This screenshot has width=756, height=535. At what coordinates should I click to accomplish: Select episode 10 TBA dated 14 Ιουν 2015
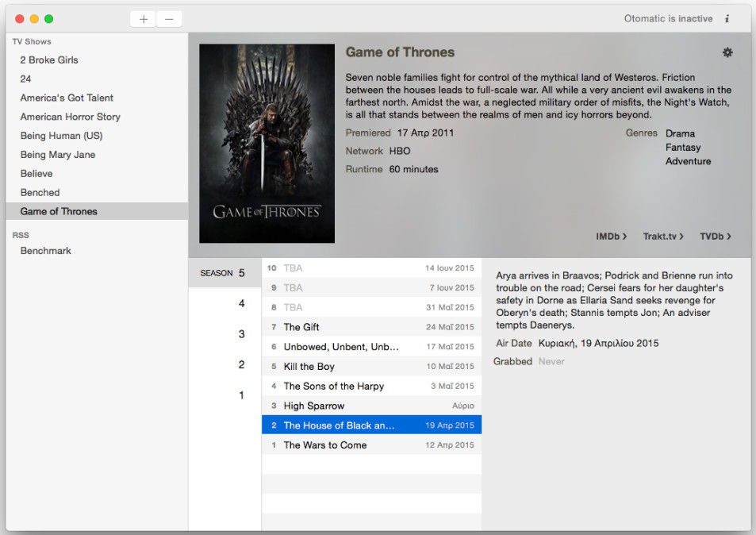pyautogui.click(x=372, y=267)
